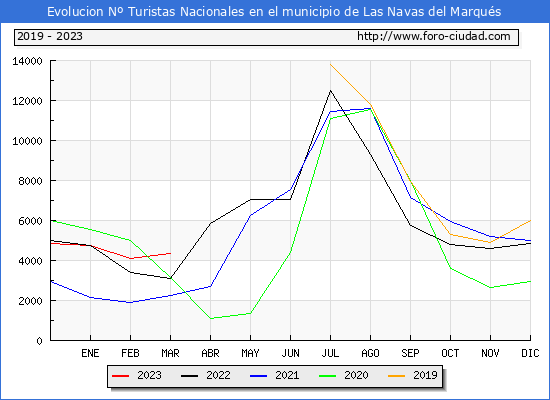Click the 2020 green line low point at ABR
This screenshot has height=400, width=550.
pyautogui.click(x=210, y=319)
